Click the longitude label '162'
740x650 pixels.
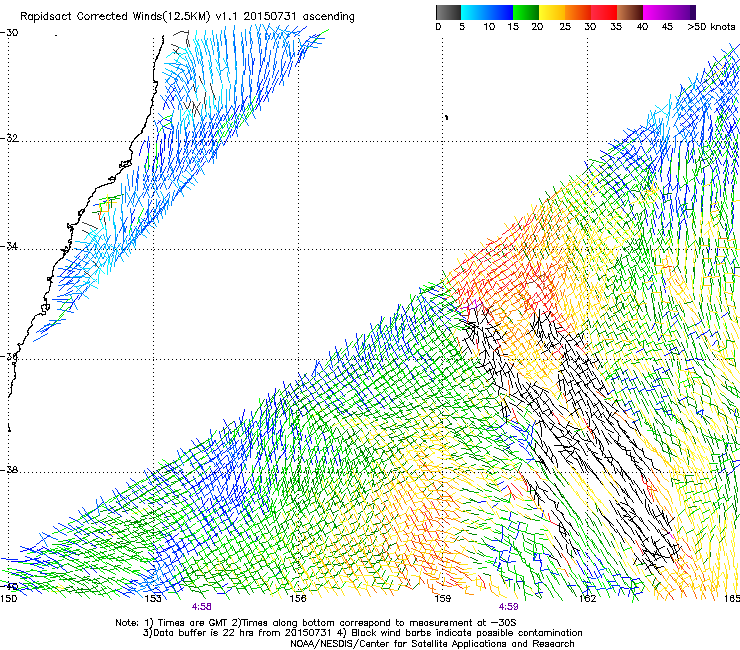point(587,598)
